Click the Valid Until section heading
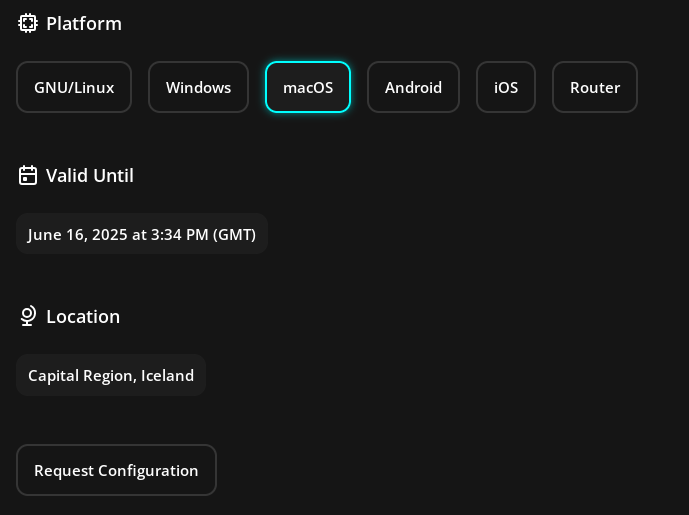This screenshot has width=689, height=515. click(x=90, y=176)
